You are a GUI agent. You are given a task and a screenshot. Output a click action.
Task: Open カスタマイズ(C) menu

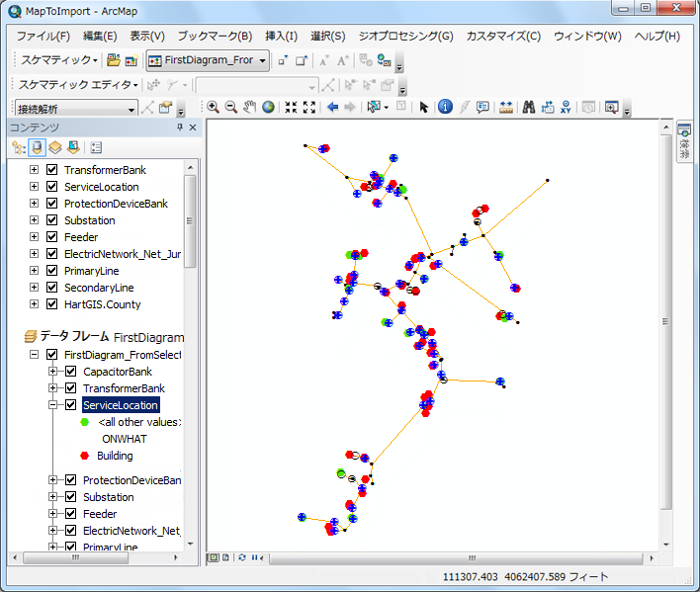click(x=503, y=37)
